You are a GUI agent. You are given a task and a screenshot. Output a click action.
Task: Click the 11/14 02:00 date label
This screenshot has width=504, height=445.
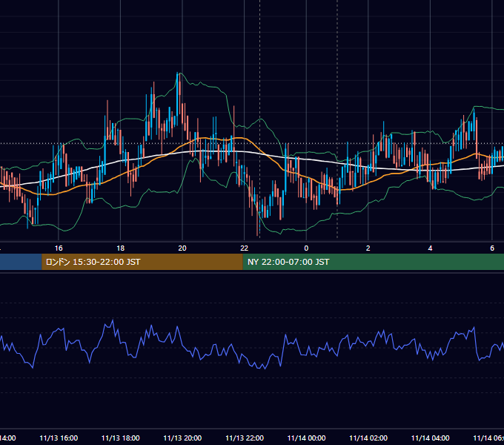[x=368, y=438]
